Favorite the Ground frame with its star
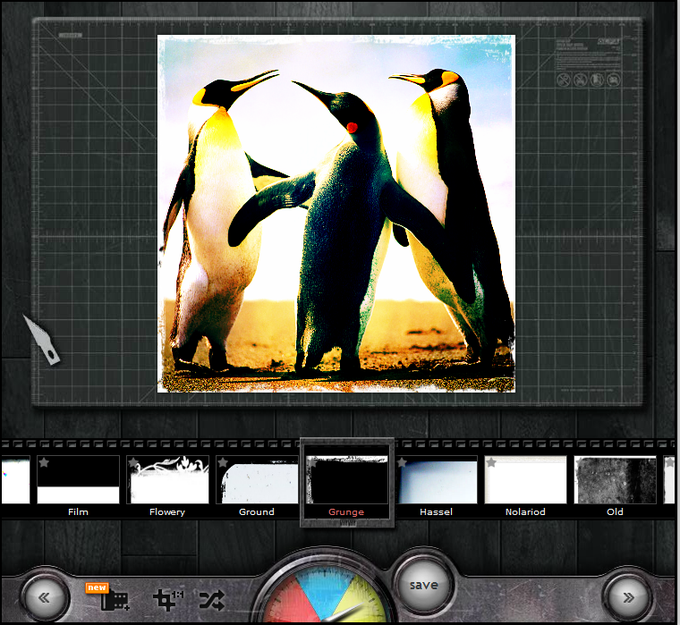This screenshot has height=625, width=680. [x=223, y=463]
